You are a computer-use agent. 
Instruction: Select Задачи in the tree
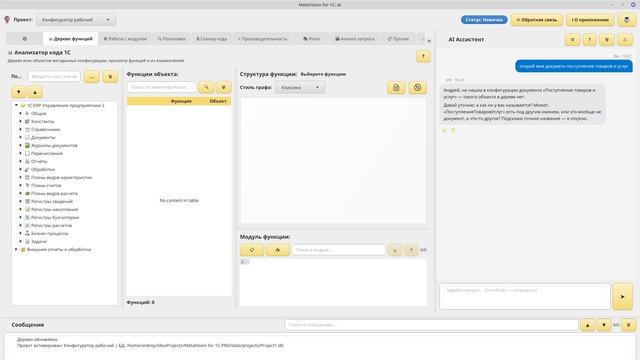click(x=39, y=241)
